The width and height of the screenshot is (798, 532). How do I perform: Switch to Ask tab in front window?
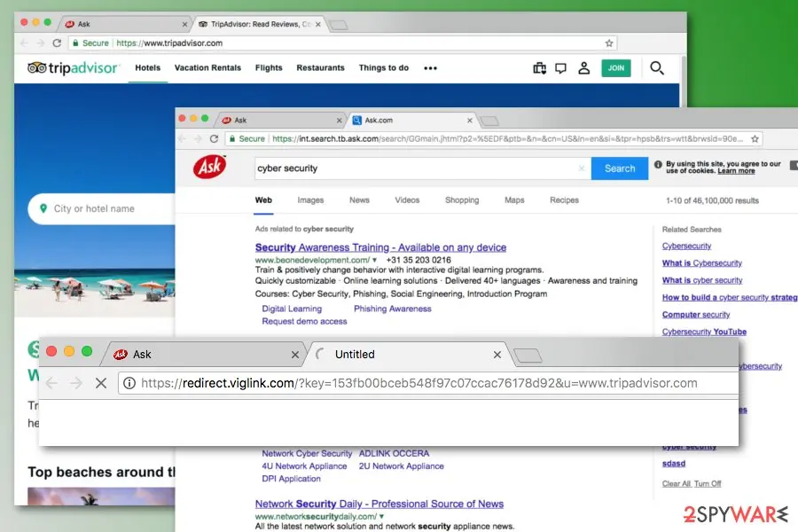pyautogui.click(x=204, y=355)
